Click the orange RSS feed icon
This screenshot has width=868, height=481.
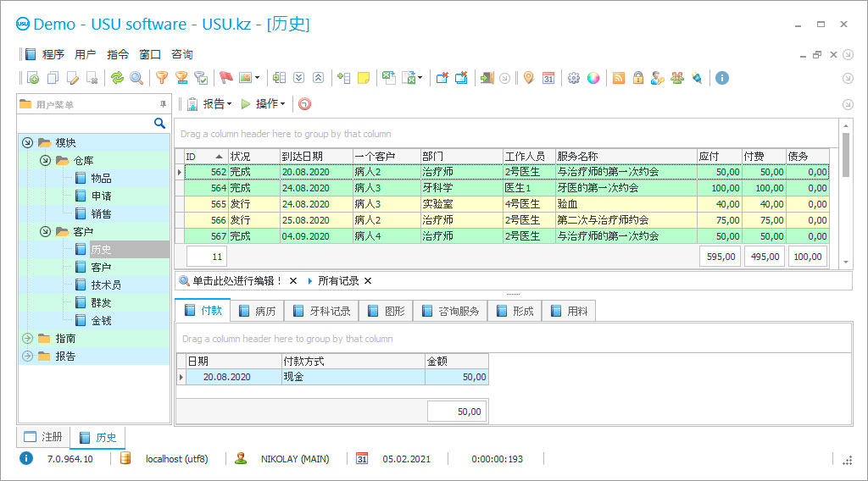point(619,78)
